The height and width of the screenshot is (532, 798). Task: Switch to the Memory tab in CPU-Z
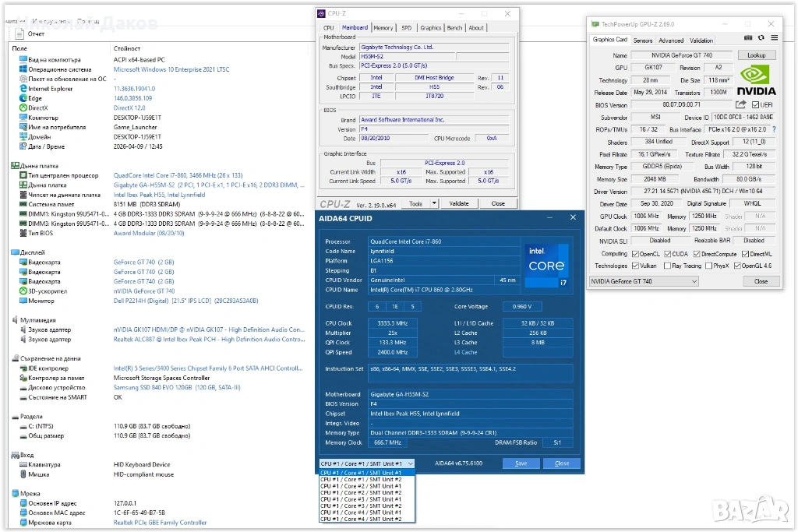tap(383, 28)
